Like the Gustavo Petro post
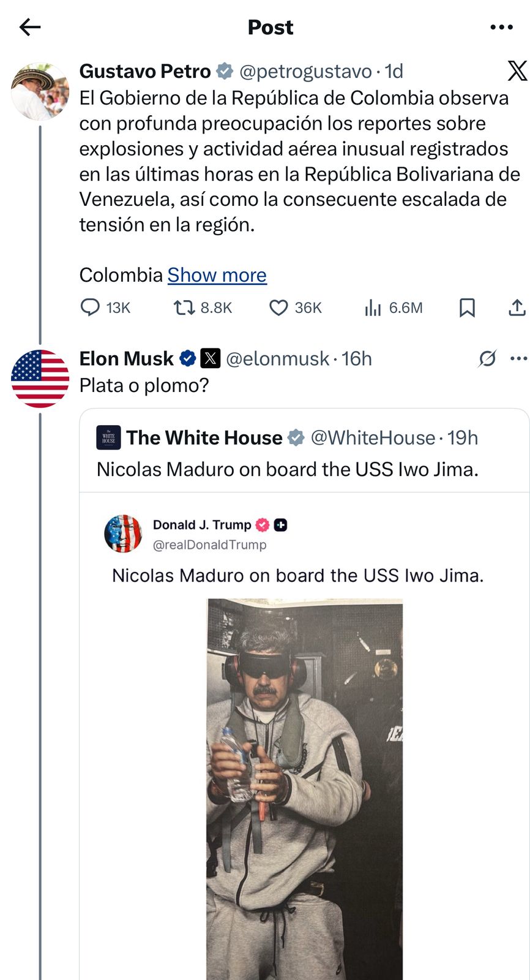 pos(278,307)
